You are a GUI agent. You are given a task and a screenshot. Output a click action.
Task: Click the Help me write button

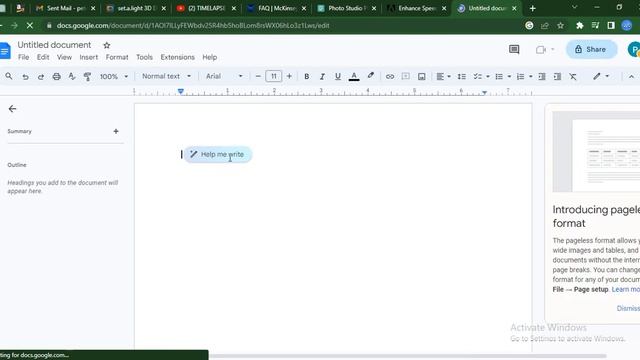pyautogui.click(x=218, y=154)
